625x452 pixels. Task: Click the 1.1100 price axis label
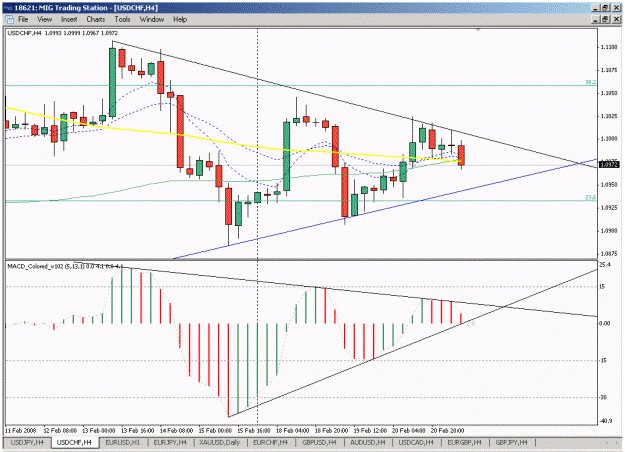point(609,47)
